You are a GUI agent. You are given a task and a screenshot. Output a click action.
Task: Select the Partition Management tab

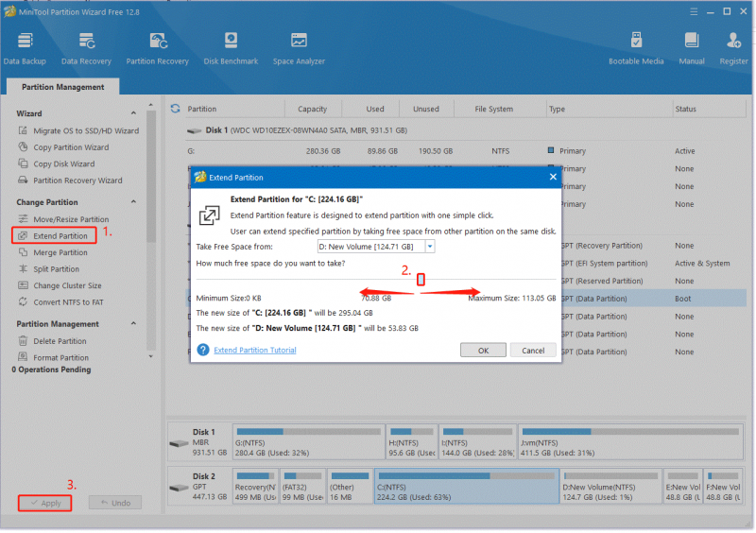[x=62, y=87]
